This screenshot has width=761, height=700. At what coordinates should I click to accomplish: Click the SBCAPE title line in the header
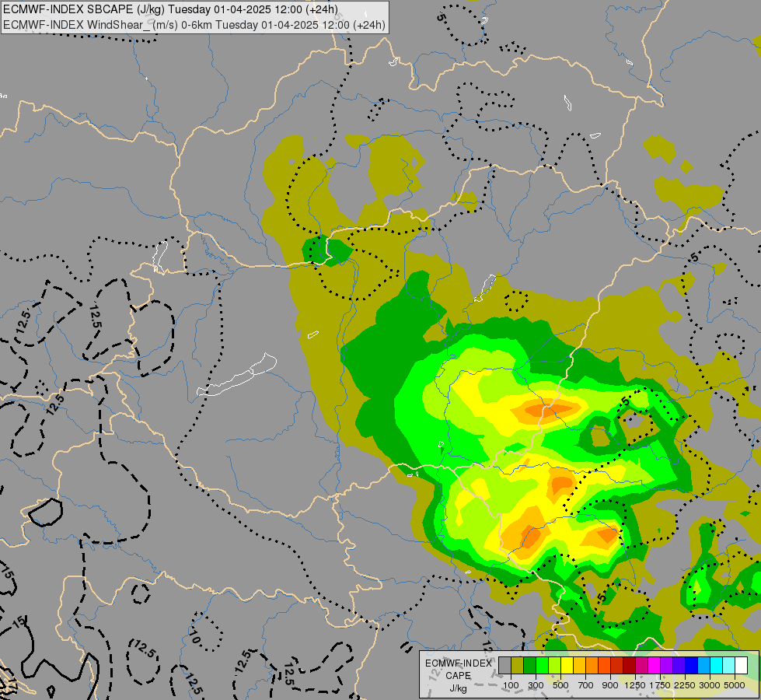pyautogui.click(x=170, y=9)
